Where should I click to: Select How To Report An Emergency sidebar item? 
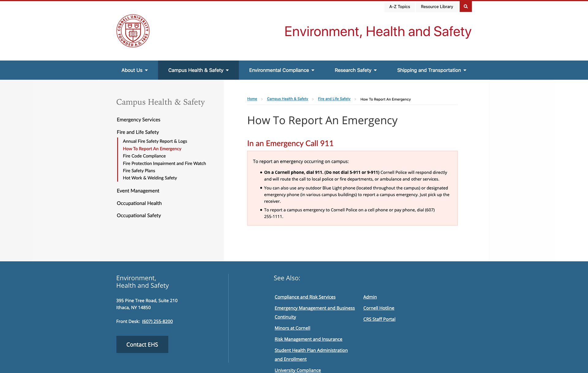pos(152,149)
